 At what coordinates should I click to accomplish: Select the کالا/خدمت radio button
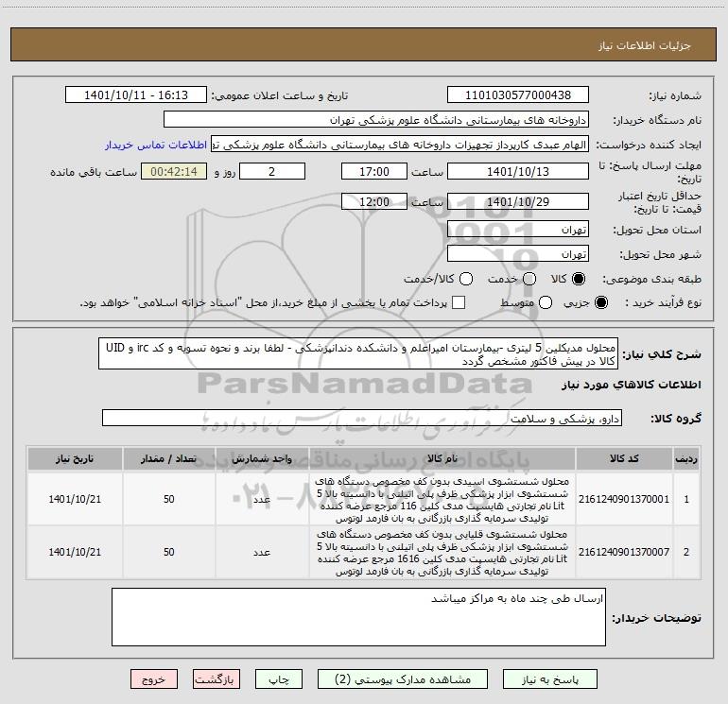coord(466,279)
